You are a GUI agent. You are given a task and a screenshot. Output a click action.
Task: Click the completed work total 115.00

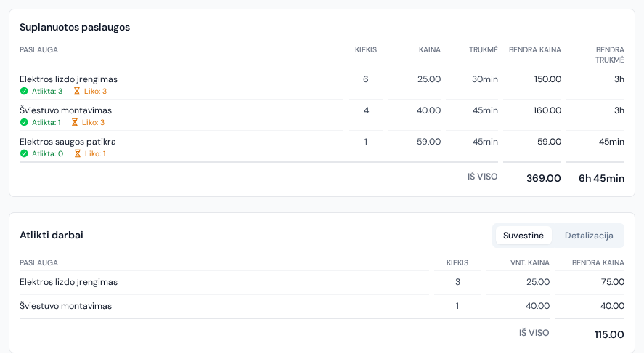coord(609,335)
